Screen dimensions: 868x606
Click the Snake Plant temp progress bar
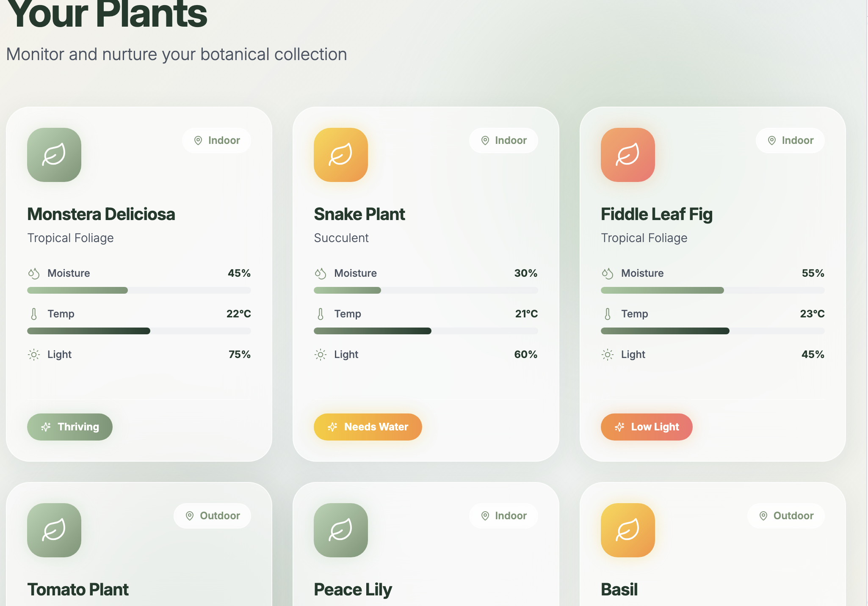[x=426, y=331]
